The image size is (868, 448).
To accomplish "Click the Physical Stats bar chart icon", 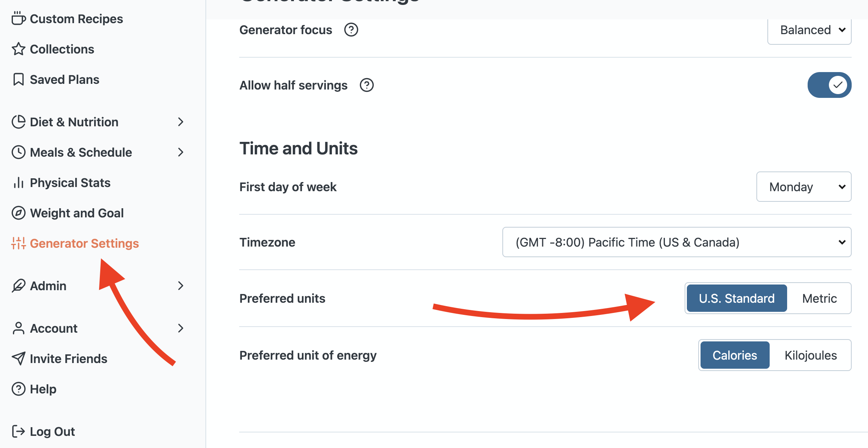I will click(18, 182).
